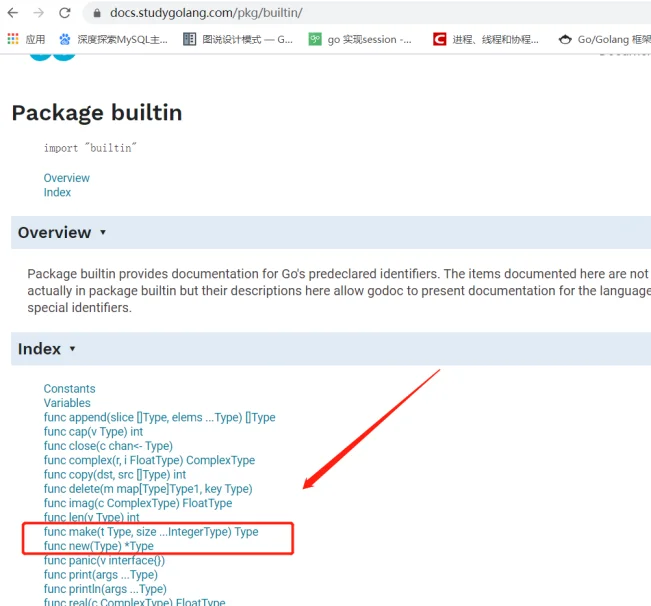
Task: Open the red C process and threads bookmark
Action: (x=486, y=39)
